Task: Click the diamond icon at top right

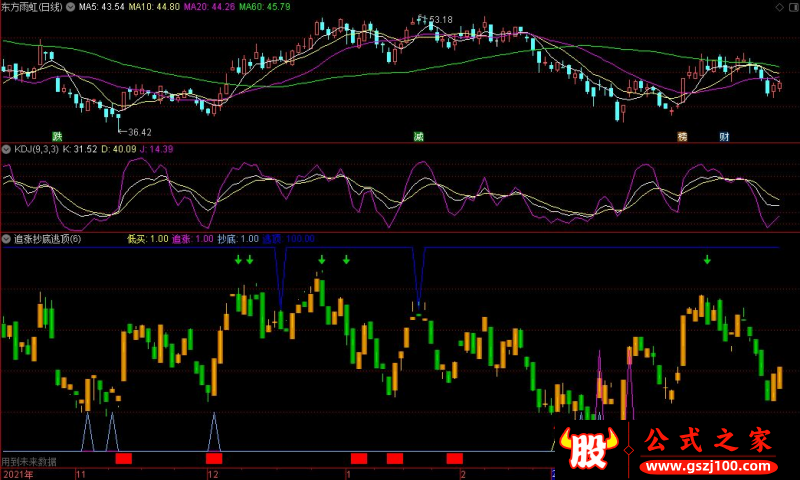Action: (779, 7)
